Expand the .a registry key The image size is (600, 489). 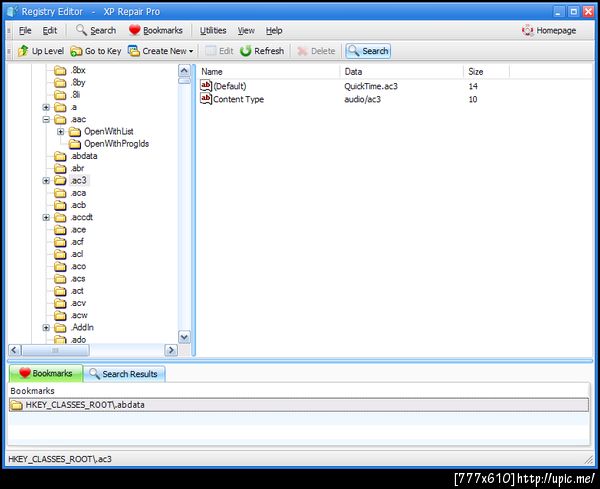(46, 107)
